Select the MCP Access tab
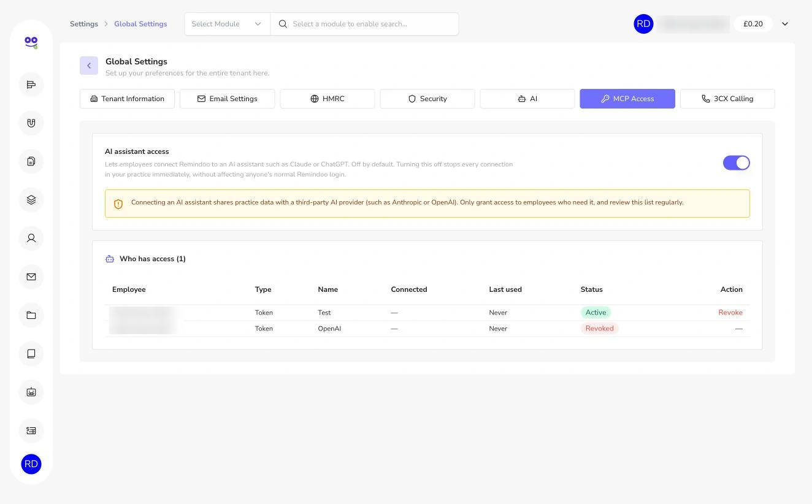 point(627,99)
